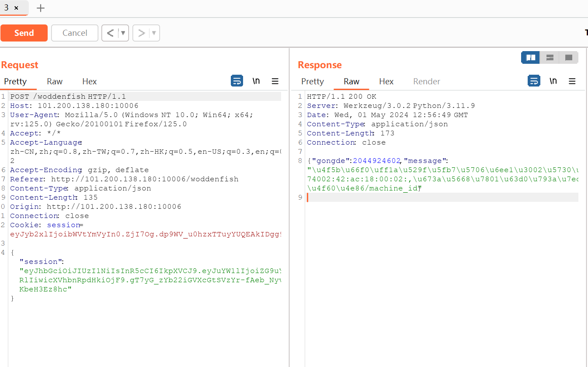The image size is (588, 367).
Task: Switch the Request view to the Hex tab
Action: click(x=90, y=81)
